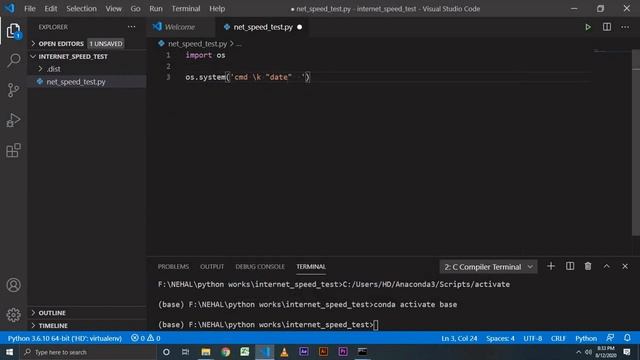
Task: Click Ln 3, Col 24 go-to-line
Action: 459,338
